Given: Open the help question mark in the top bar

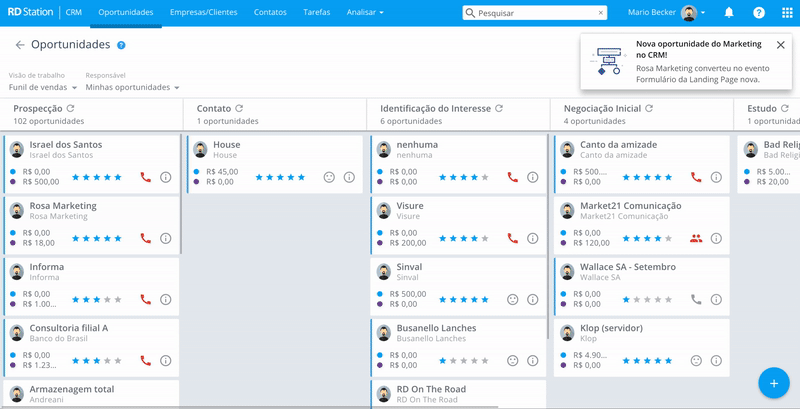Looking at the screenshot, I should click(x=759, y=13).
